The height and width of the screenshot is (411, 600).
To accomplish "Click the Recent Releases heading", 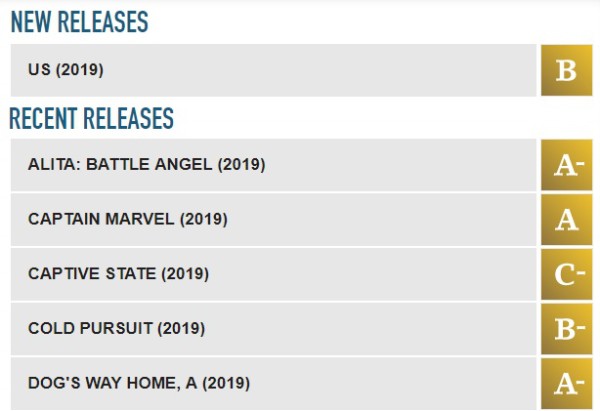I will click(91, 119).
